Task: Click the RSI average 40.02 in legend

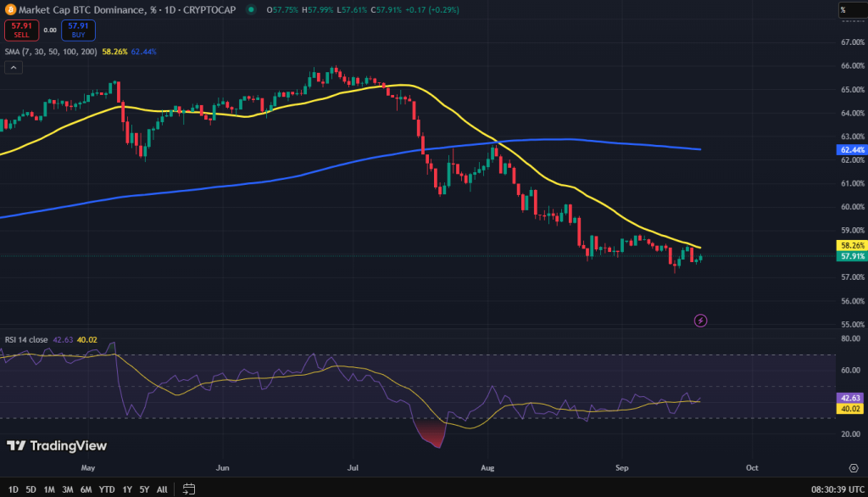Action: pyautogui.click(x=87, y=339)
